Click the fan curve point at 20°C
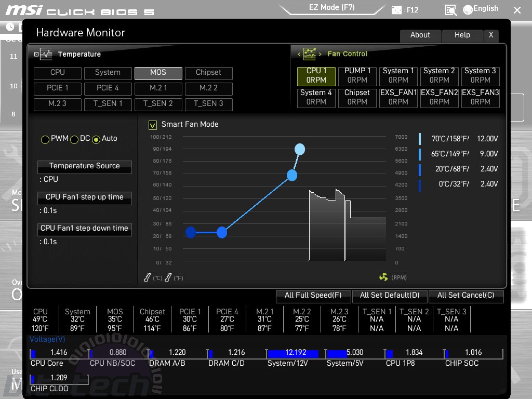The height and width of the screenshot is (399, 532). point(221,232)
